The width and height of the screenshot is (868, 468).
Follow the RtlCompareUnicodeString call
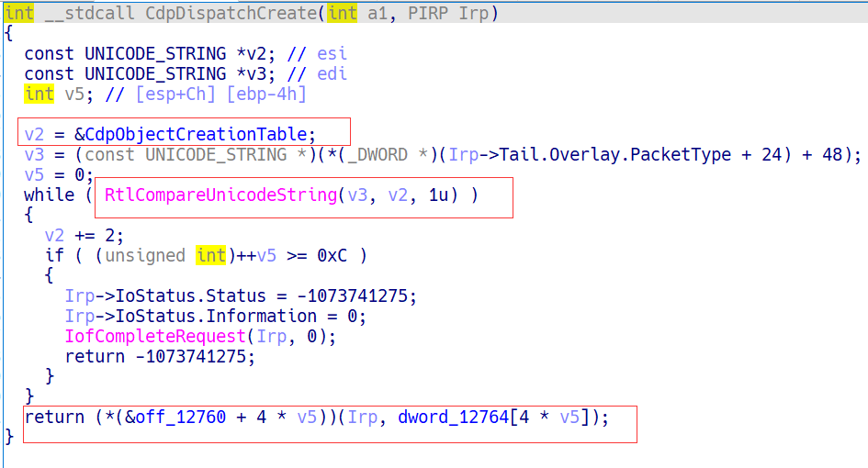(x=220, y=195)
